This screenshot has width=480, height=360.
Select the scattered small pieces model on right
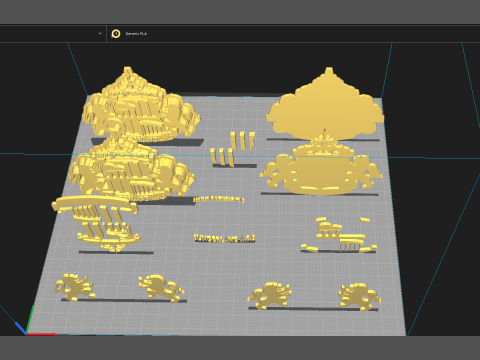[339, 235]
